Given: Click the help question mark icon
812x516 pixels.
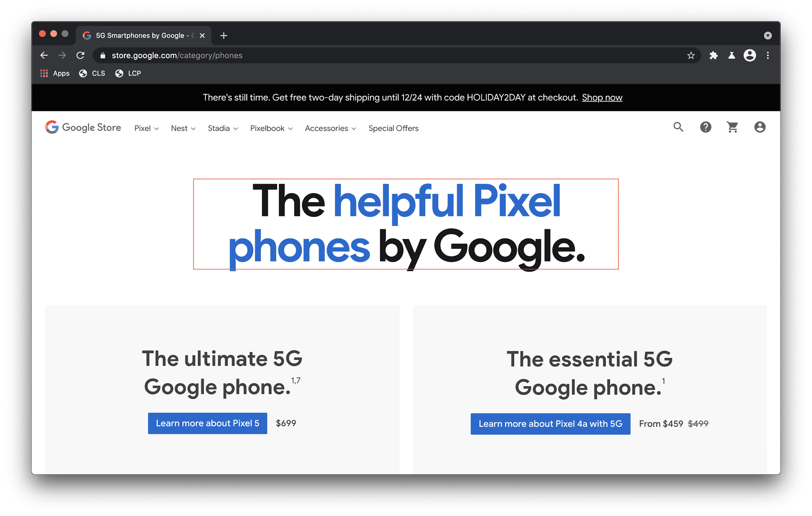Looking at the screenshot, I should pos(705,128).
